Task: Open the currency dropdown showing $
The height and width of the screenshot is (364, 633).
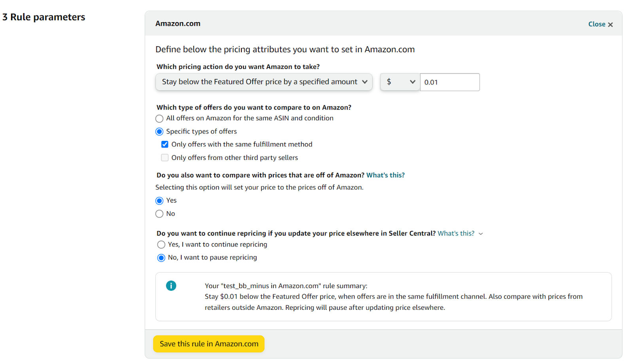Action: (x=400, y=82)
